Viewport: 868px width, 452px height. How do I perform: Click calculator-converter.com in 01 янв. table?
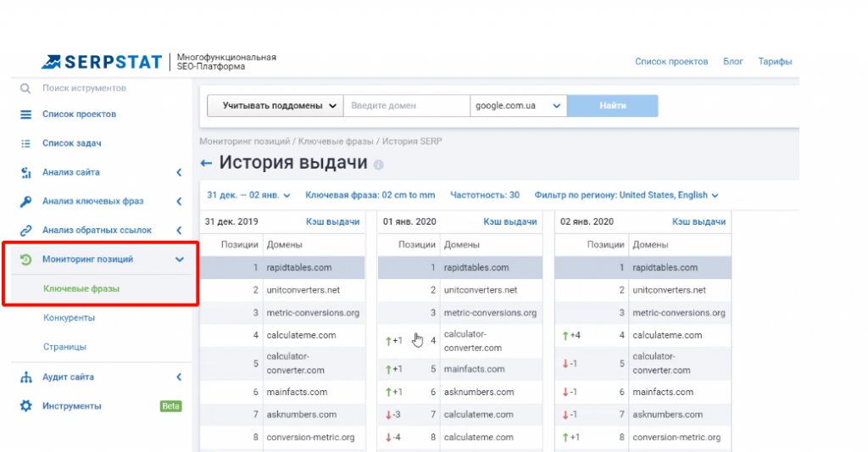473,341
